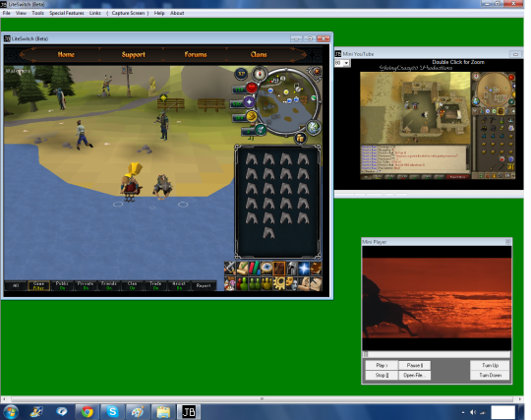The width and height of the screenshot is (531, 420).
Task: Open the money pouch coins icon
Action: click(x=300, y=138)
